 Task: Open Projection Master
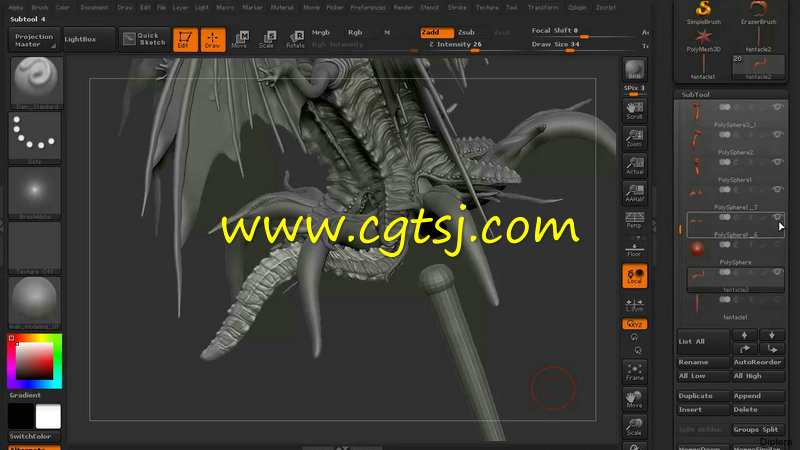tap(34, 40)
